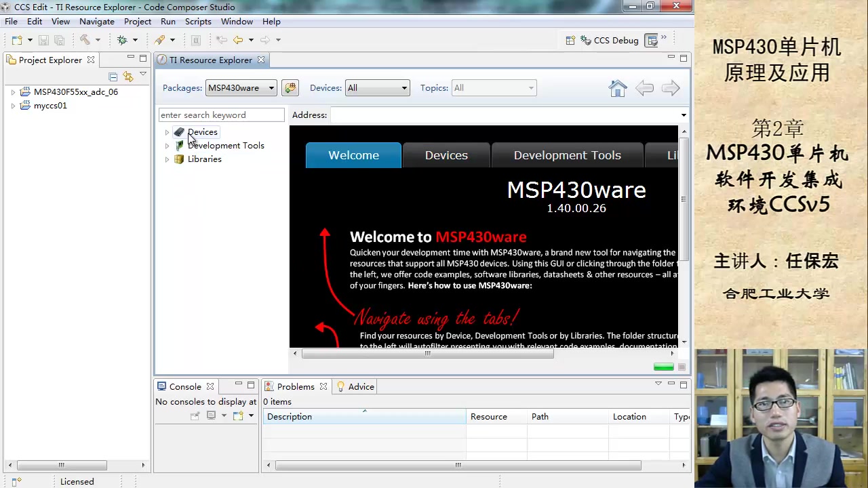The image size is (868, 488).
Task: Click the Open Console icon
Action: (x=238, y=415)
